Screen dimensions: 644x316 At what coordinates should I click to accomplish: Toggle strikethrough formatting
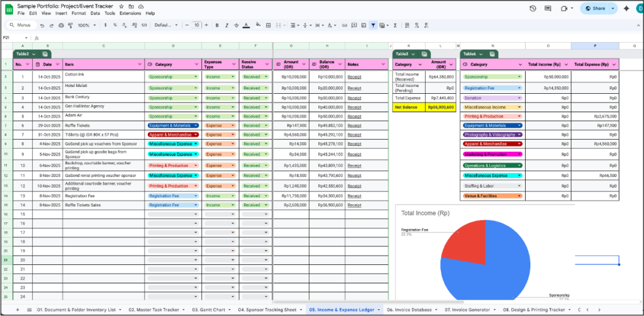[236, 25]
